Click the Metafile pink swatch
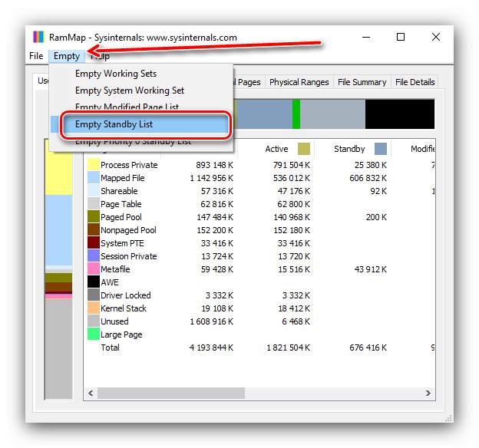This screenshot has width=479, height=448. [94, 268]
